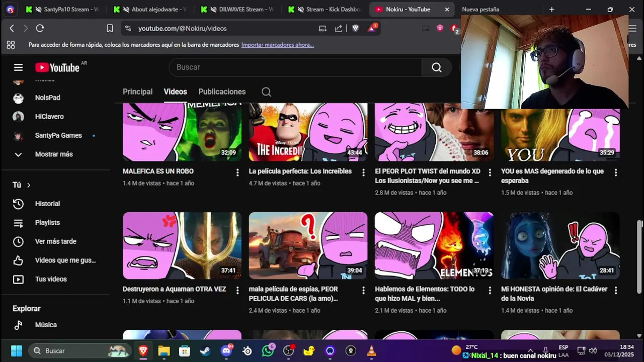The width and height of the screenshot is (644, 362).
Task: Open options for El Cadáver de la Novia
Action: pos(616,291)
